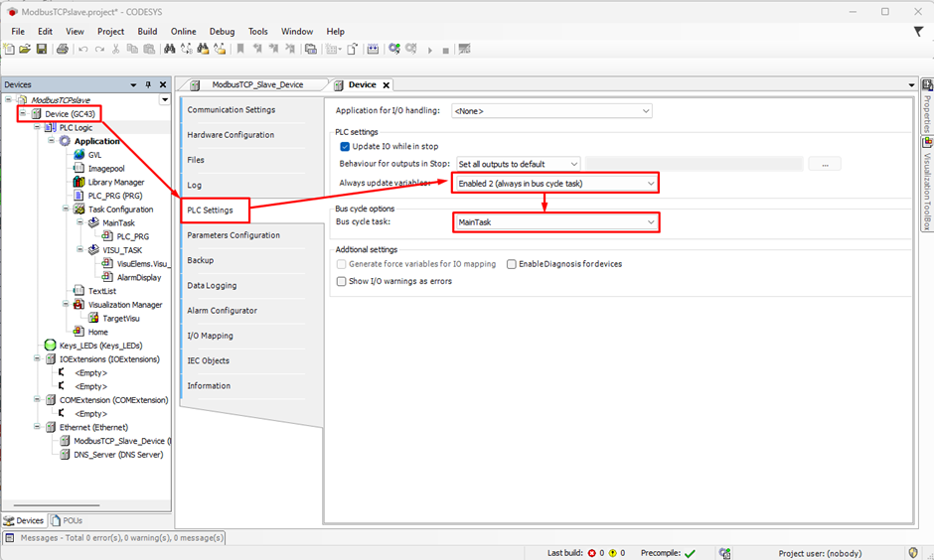Enable the EnableDiagnosis for devices checkbox
The image size is (934, 560).
[x=511, y=264]
